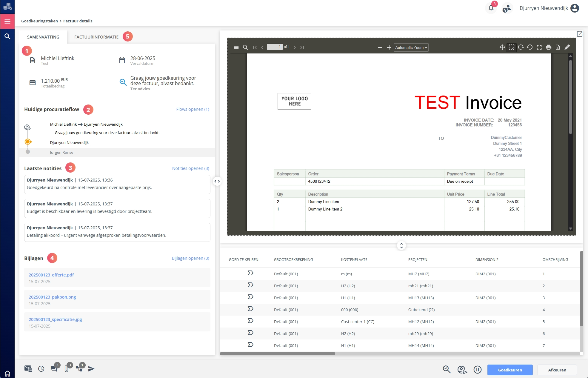Switch to the FACTUURINFORMATIE tab

click(96, 37)
